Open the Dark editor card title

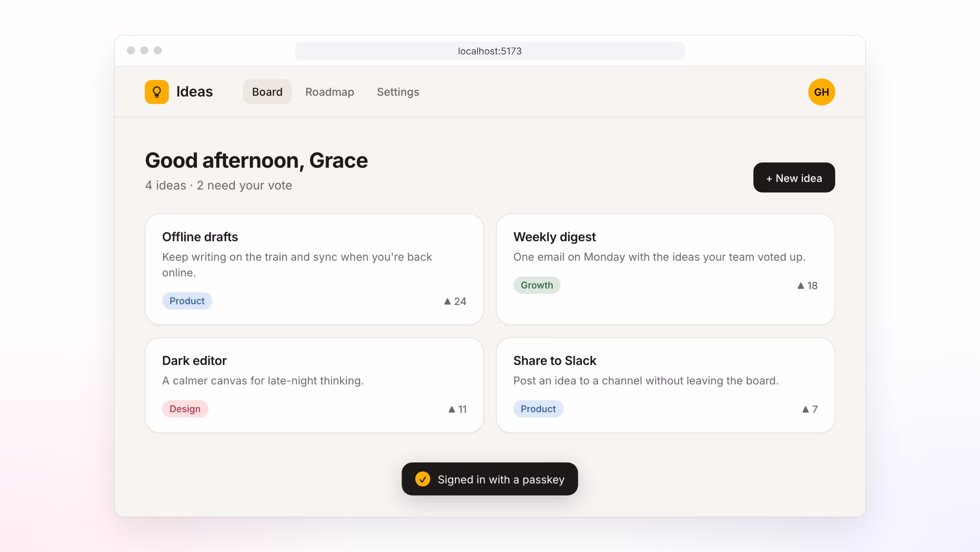[x=194, y=361]
